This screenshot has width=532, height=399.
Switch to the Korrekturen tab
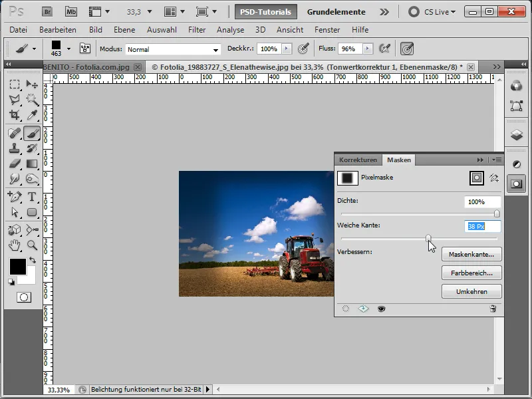point(358,160)
